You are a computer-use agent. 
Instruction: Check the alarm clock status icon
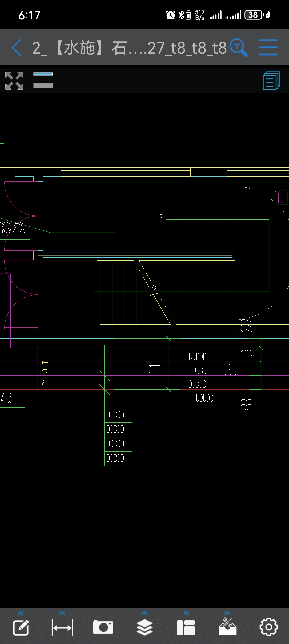(170, 15)
